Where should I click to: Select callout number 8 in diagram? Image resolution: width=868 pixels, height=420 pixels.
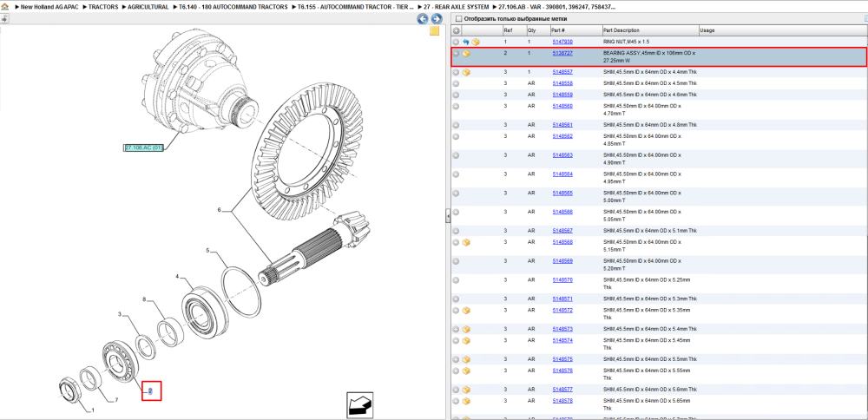144,299
